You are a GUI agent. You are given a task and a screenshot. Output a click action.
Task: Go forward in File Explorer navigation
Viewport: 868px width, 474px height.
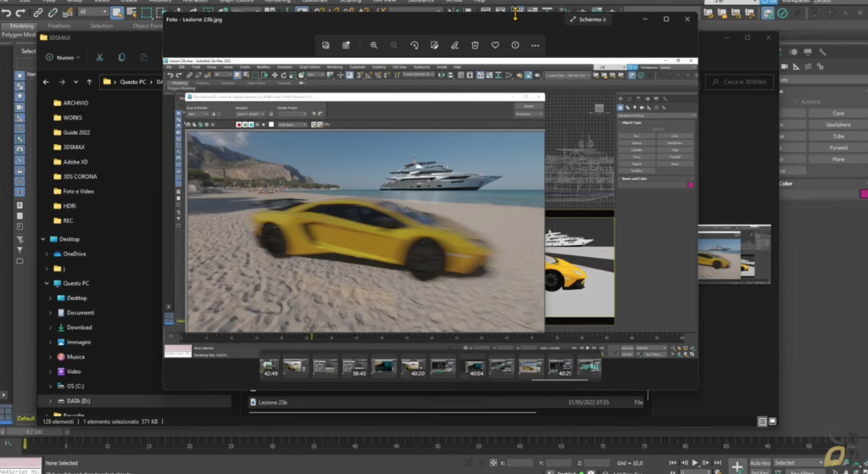[x=61, y=82]
